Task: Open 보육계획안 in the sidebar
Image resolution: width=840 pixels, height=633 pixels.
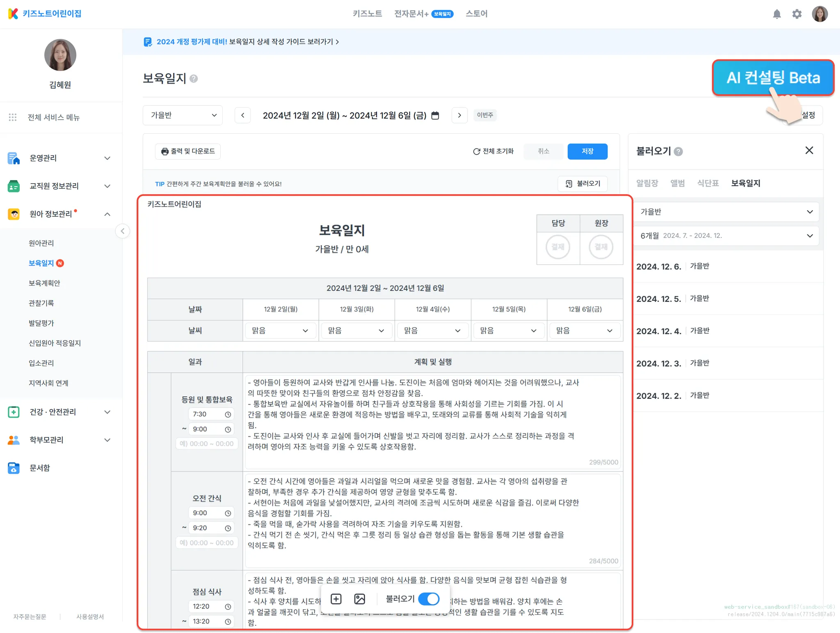Action: 44,283
